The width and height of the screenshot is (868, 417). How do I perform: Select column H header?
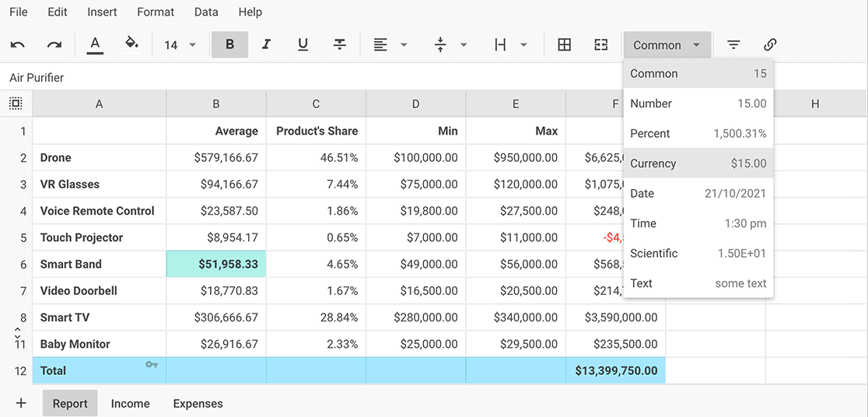click(x=815, y=103)
